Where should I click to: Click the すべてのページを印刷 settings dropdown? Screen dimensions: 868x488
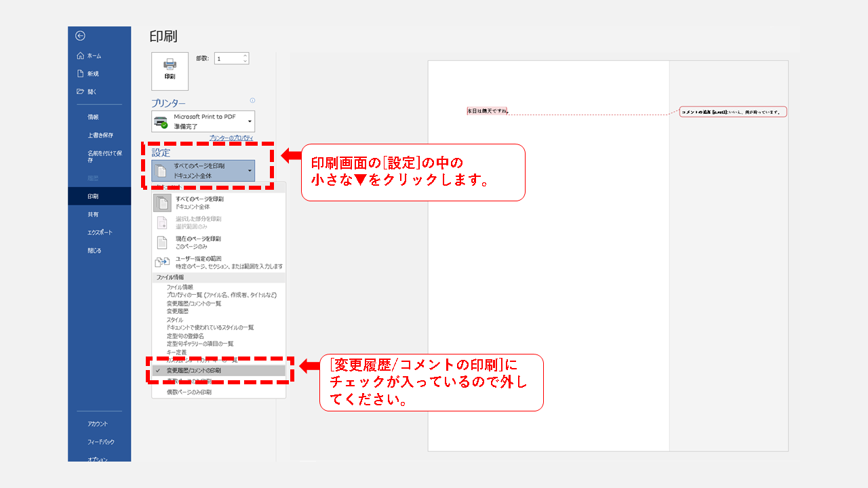click(x=203, y=170)
